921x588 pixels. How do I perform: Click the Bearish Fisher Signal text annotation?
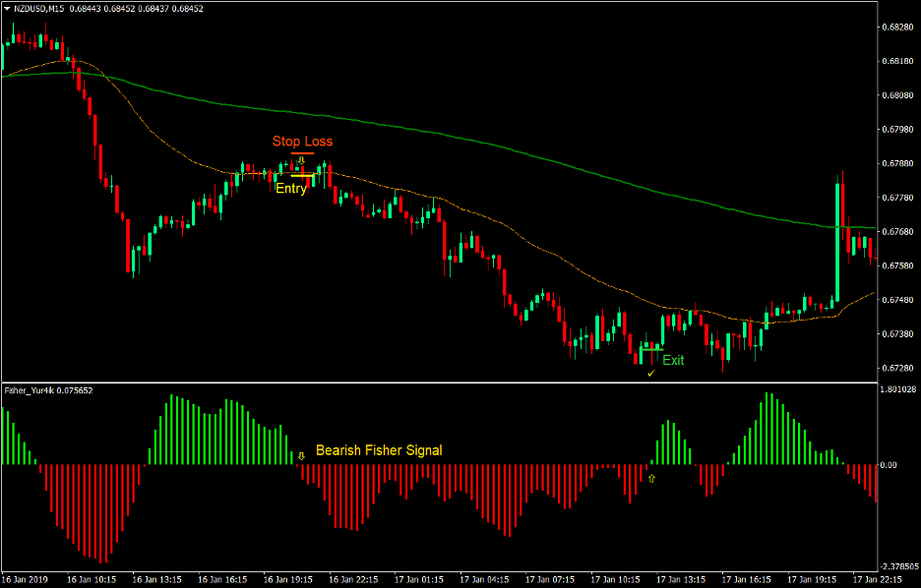pyautogui.click(x=379, y=450)
